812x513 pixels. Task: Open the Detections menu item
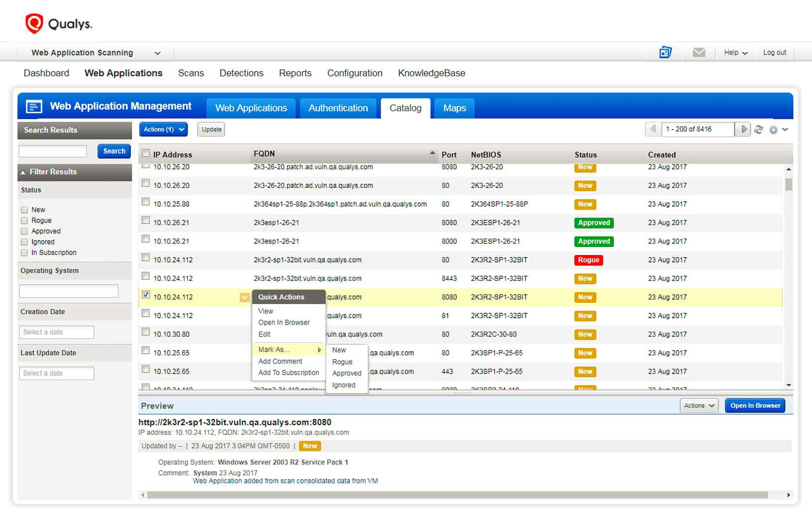[241, 73]
